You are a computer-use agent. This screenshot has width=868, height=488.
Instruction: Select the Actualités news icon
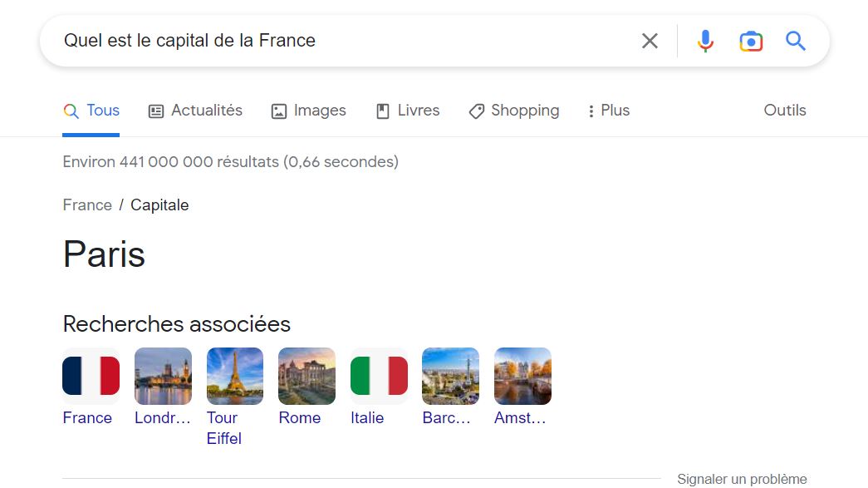[157, 110]
